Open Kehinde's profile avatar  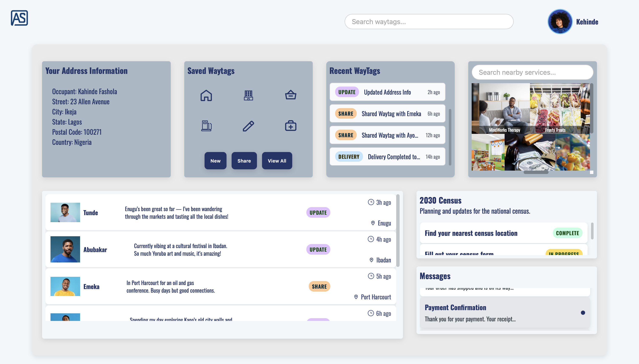(x=560, y=22)
